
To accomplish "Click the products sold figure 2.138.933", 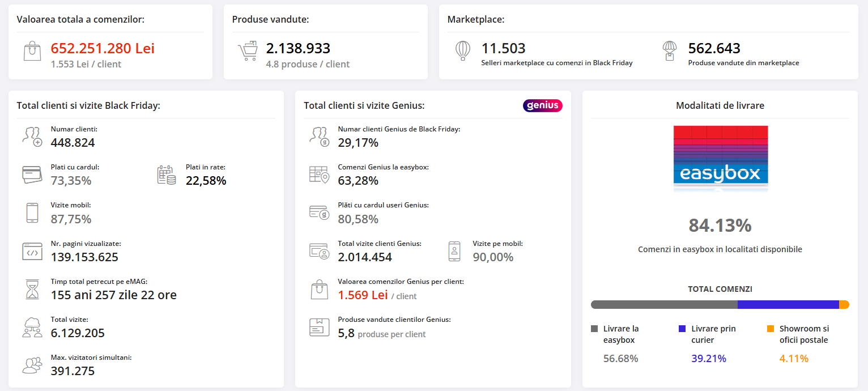I will (x=298, y=48).
